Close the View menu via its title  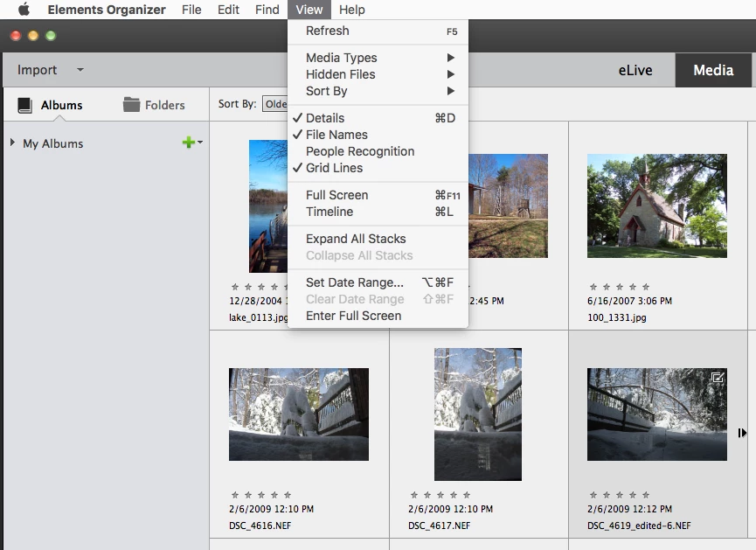(x=309, y=10)
